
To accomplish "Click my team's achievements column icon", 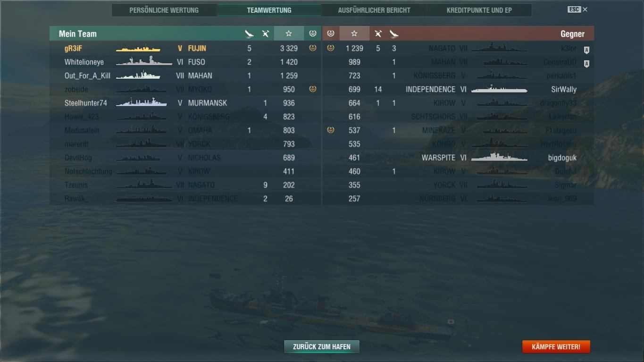I will pos(312,34).
